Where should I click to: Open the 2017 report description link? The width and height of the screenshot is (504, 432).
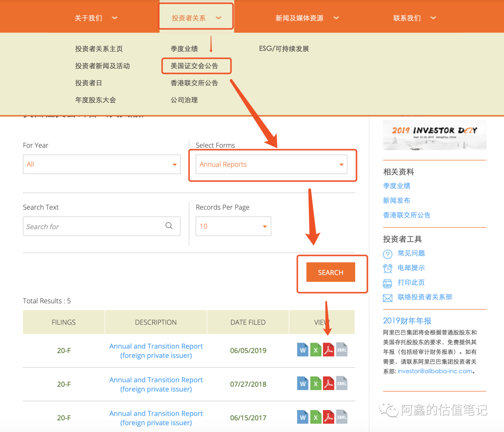pos(156,418)
